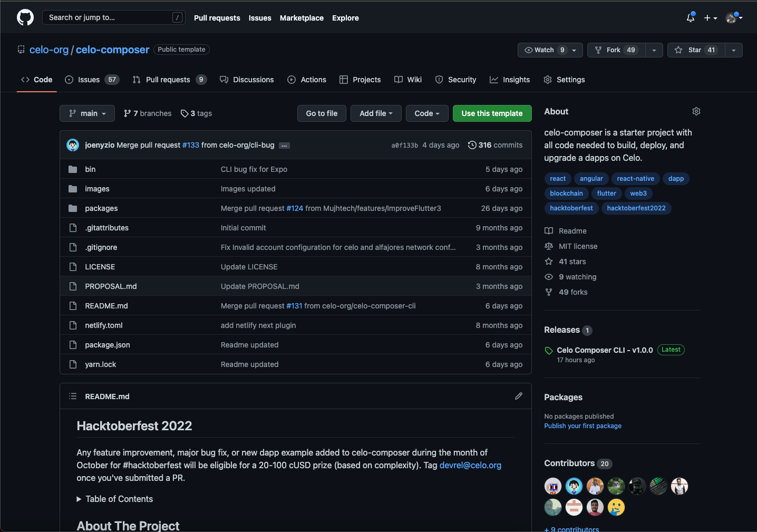Image resolution: width=757 pixels, height=532 pixels.
Task: Switch to the Issues tab
Action: pos(92,80)
